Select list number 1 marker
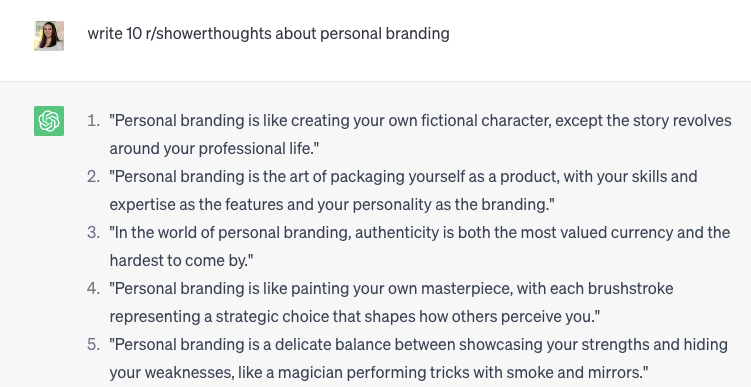 (93, 121)
